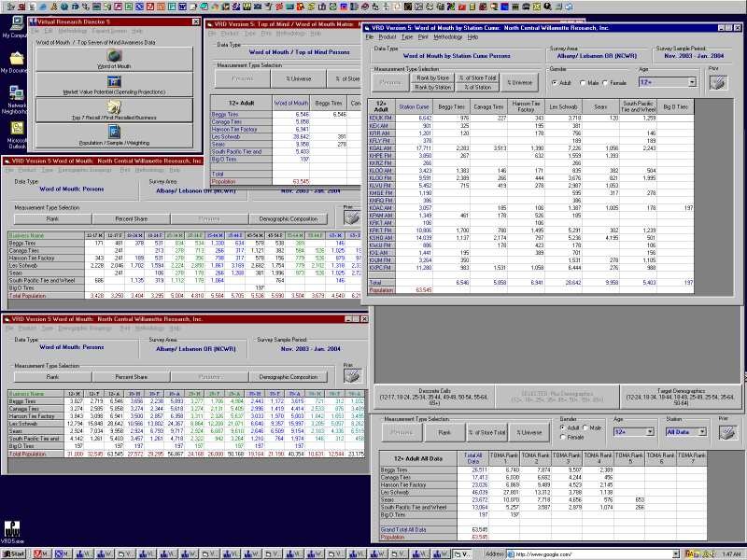The image size is (747, 560).
Task: Expand the browser Address bar dropdown
Action: coord(675,553)
